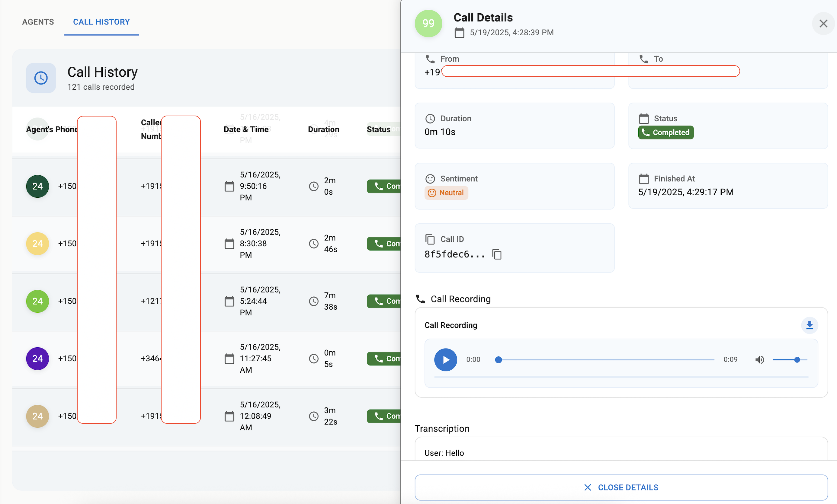Click the 5/16/2025, 11:27:45 AM date cell
The image size is (837, 504).
point(260,359)
